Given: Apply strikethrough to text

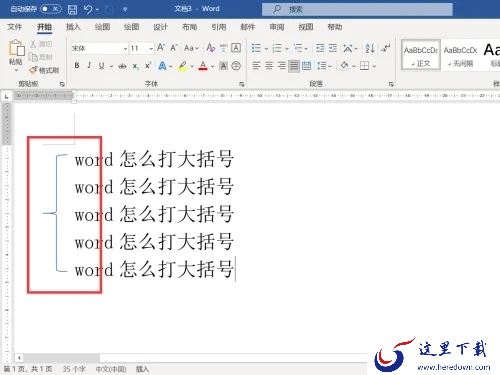Looking at the screenshot, I should pyautogui.click(x=122, y=66).
